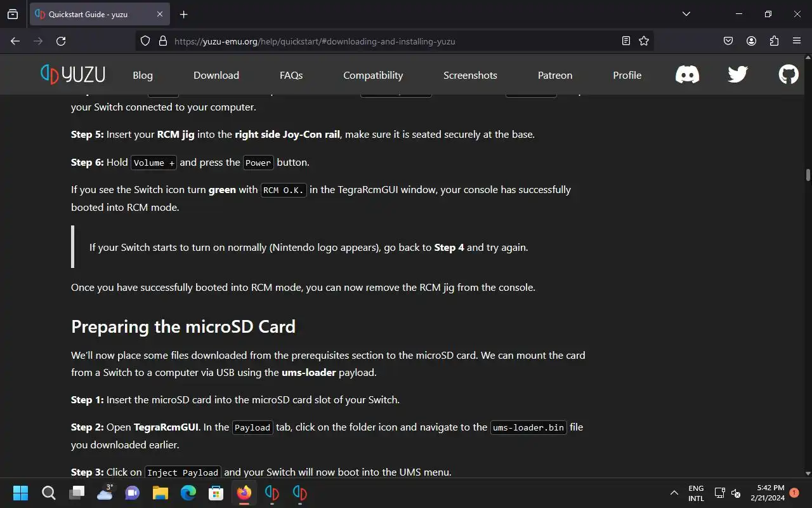Open the Firefox application menu
This screenshot has height=508, width=812.
pos(797,41)
